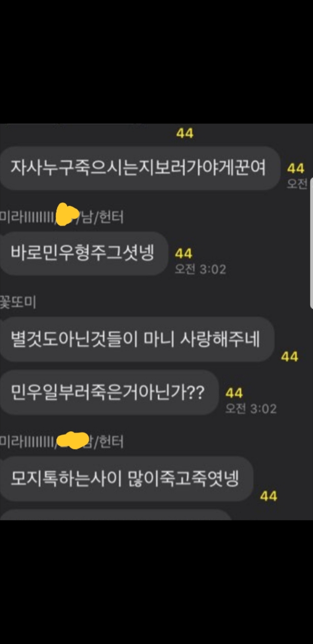The width and height of the screenshot is (313, 644).
Task: Tap the 민우일부러죽은거아닌가?? message bubble
Action: pos(109,392)
